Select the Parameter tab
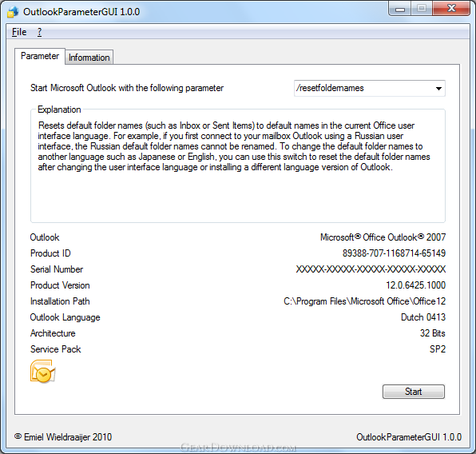Image resolution: width=476 pixels, height=454 pixels. click(x=40, y=56)
